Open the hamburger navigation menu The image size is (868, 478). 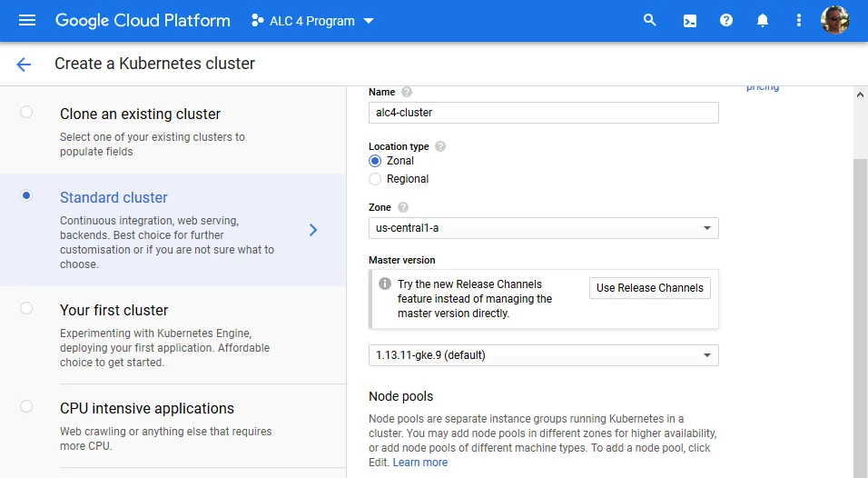coord(26,21)
